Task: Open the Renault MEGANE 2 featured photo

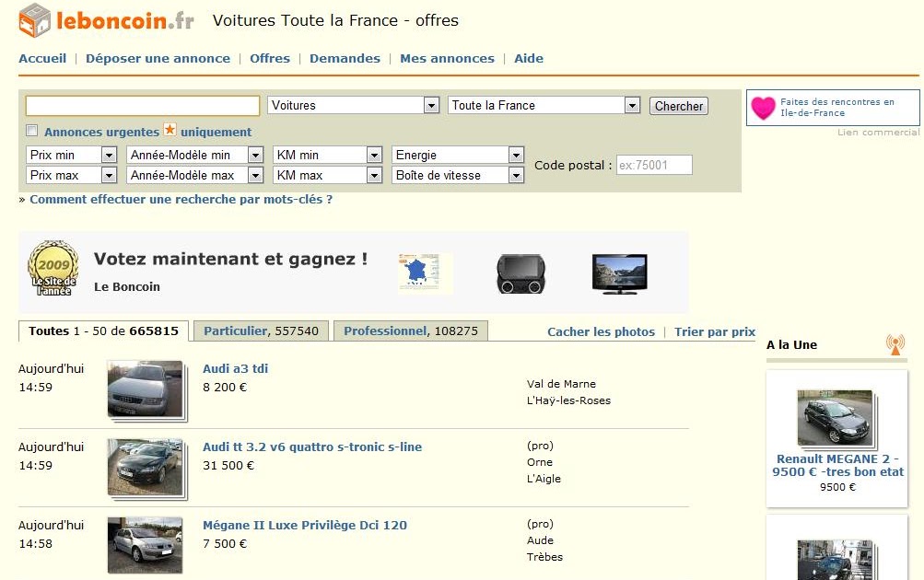Action: pos(836,419)
